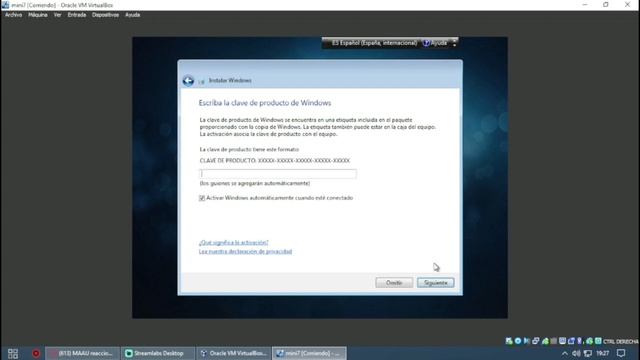Click the 'CLAVE DE PRODUCTO' format line
The image size is (640, 360).
[x=275, y=161]
